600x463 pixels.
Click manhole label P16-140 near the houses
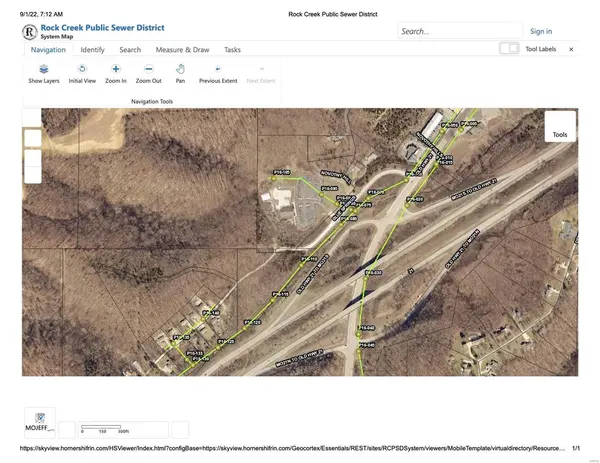(211, 313)
